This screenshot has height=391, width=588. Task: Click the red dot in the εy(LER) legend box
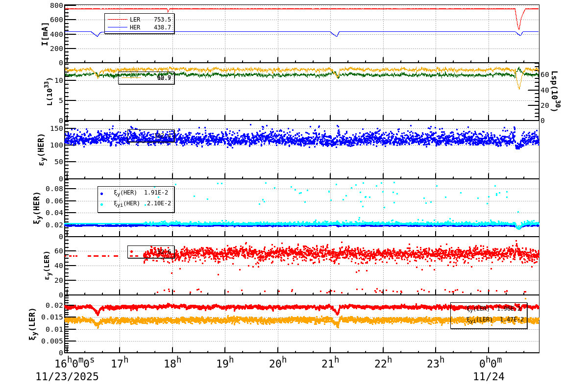[x=131, y=251]
